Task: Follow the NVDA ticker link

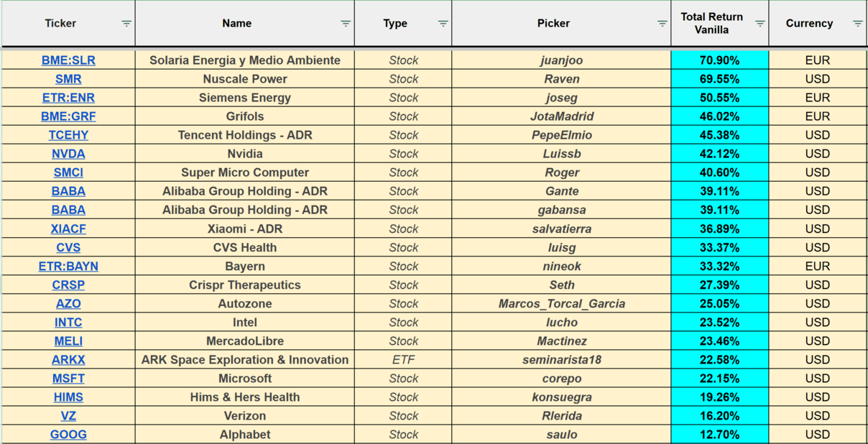Action: point(68,154)
